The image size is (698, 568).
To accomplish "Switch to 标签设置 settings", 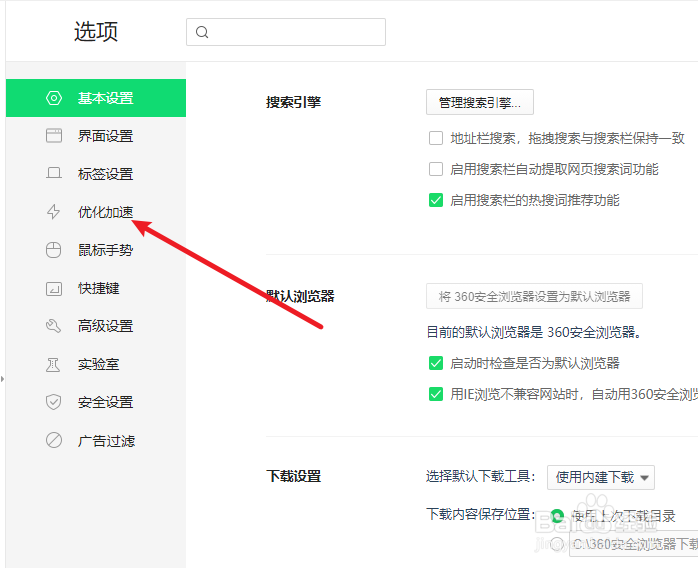I will tap(96, 174).
